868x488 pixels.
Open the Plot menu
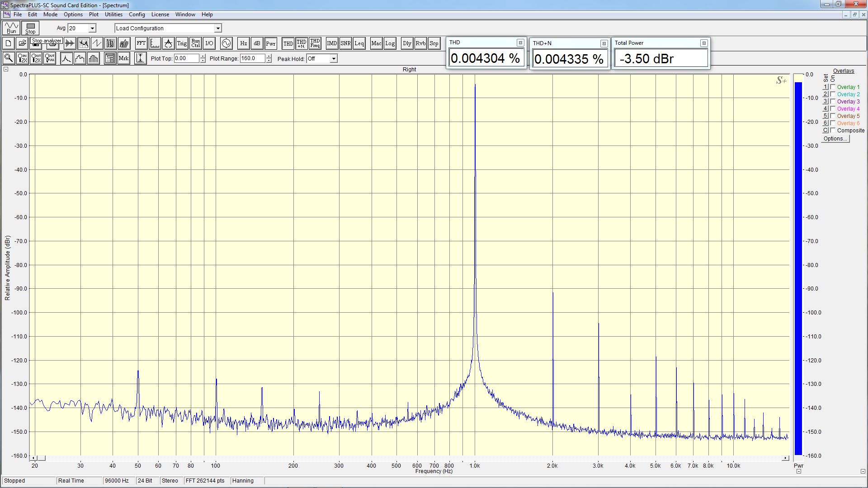tap(94, 14)
